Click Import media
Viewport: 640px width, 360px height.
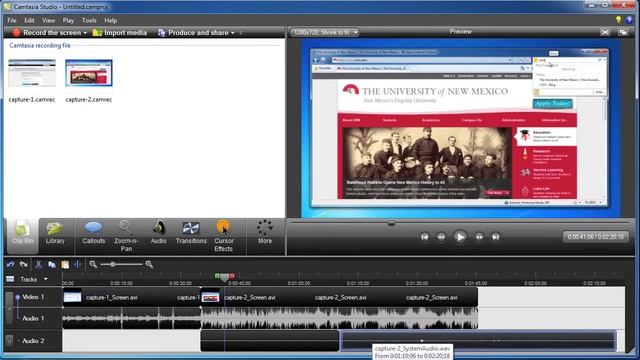coord(120,33)
